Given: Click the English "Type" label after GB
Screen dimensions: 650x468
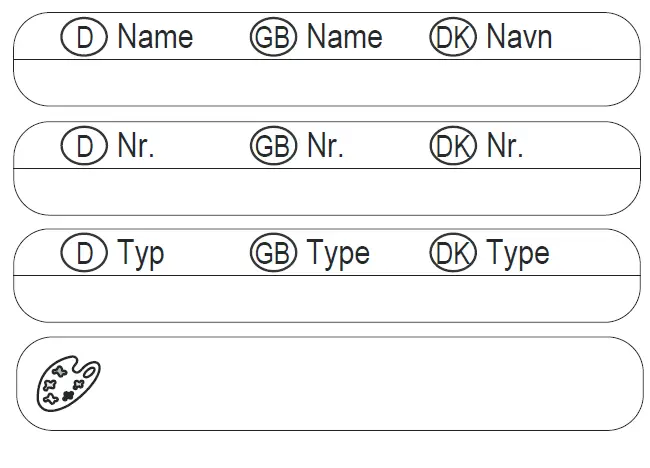Looking at the screenshot, I should tap(338, 254).
